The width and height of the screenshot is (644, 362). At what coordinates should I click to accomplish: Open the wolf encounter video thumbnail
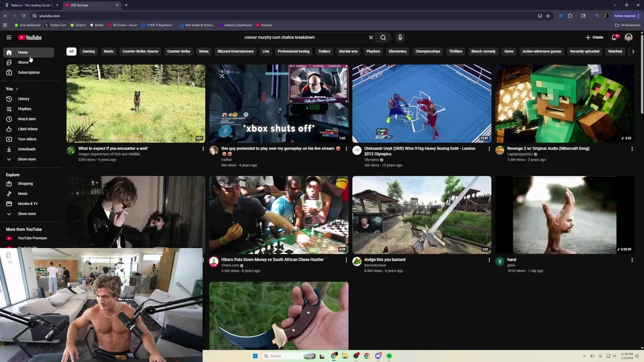(136, 104)
